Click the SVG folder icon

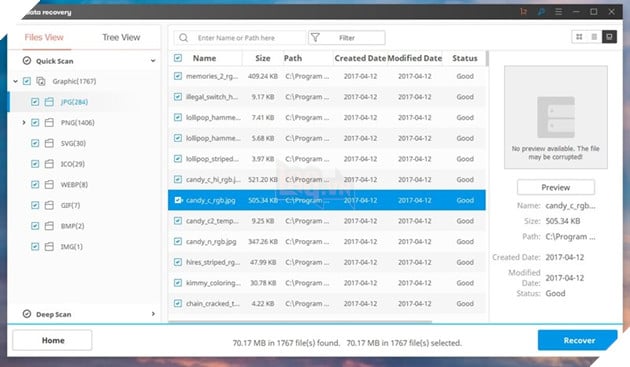(49, 143)
